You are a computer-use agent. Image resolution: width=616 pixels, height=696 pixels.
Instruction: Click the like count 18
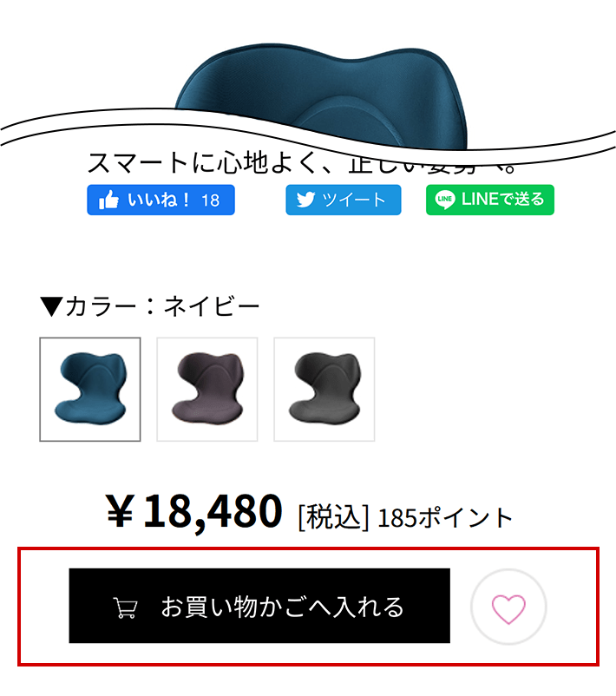[x=210, y=200]
